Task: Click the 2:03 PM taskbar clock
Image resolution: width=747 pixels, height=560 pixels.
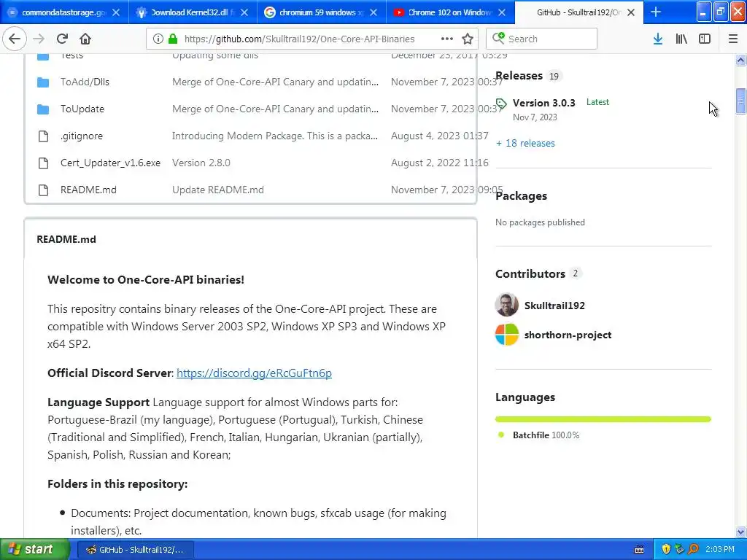Action: pos(720,550)
